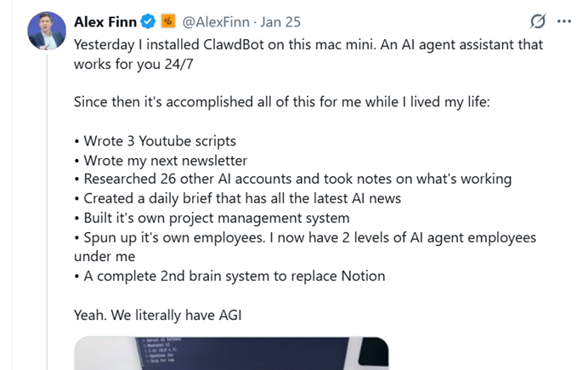Image resolution: width=588 pixels, height=370 pixels.
Task: Open the three-dot More menu on the tweet
Action: (x=563, y=22)
